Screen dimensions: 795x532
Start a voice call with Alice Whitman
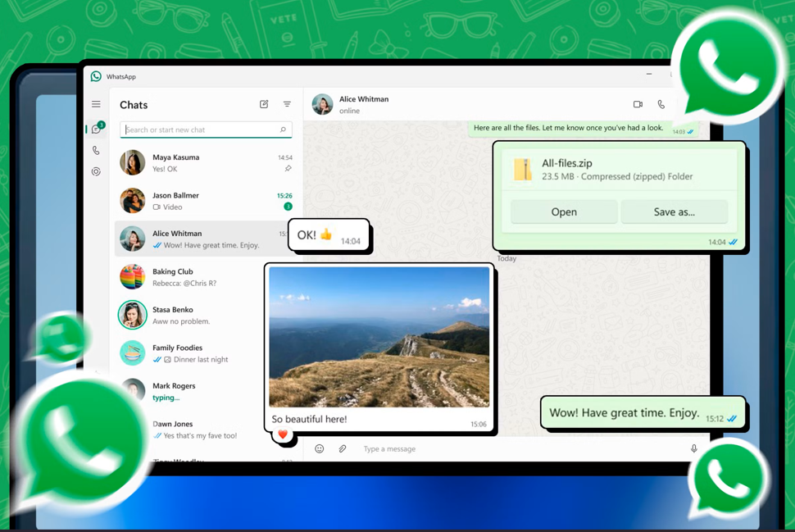coord(661,104)
